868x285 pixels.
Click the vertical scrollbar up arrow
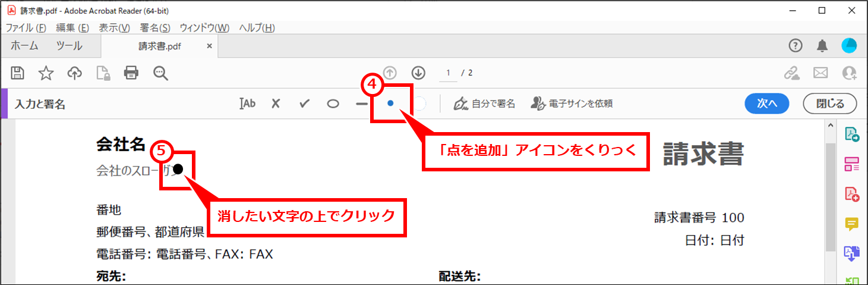831,125
